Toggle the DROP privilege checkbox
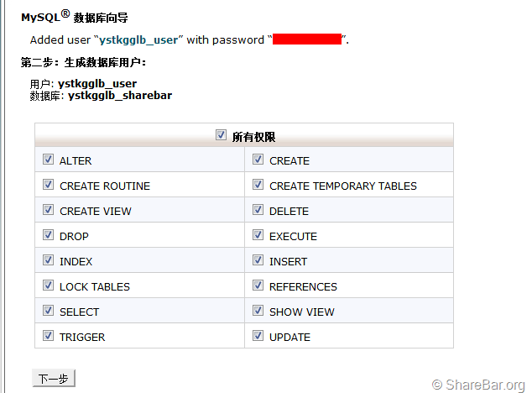This screenshot has width=532, height=393. [46, 235]
